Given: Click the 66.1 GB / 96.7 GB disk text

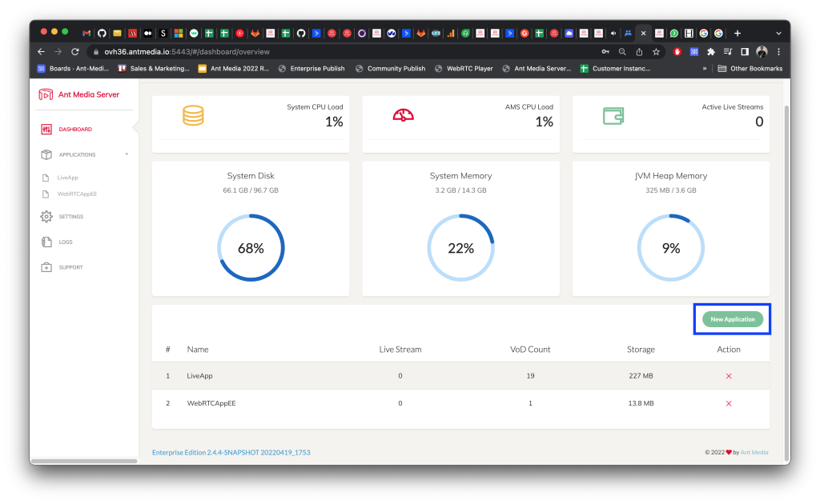Looking at the screenshot, I should pos(251,190).
